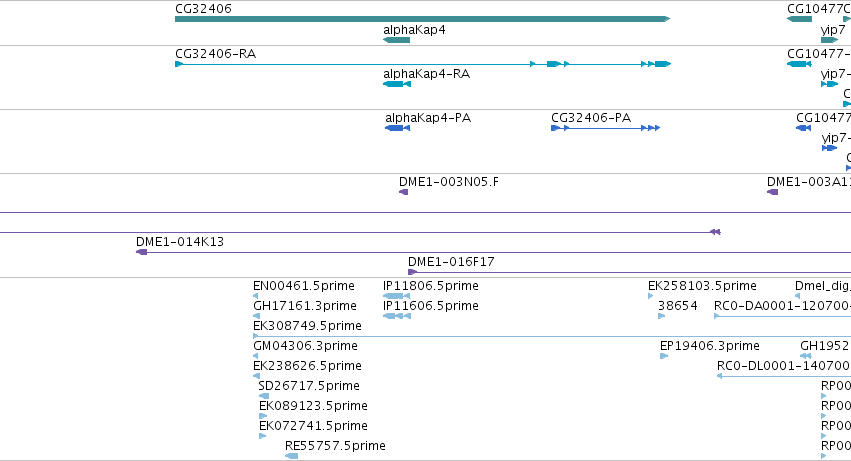Viewport: 851px width, 461px height.
Task: Click the IP11606.5prime EST glyph
Action: click(x=397, y=316)
